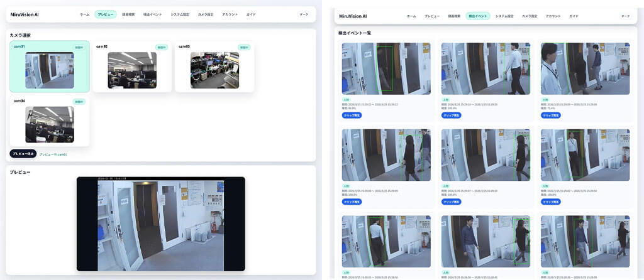This screenshot has width=644, height=280.
Task: Click 人物 tag under woman in doorway event
Action: tap(545, 186)
